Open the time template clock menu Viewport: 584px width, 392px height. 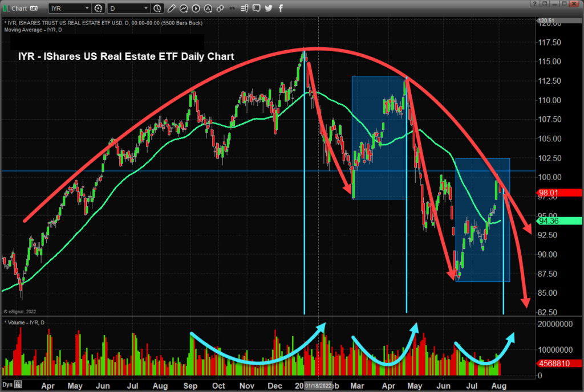pos(157,8)
